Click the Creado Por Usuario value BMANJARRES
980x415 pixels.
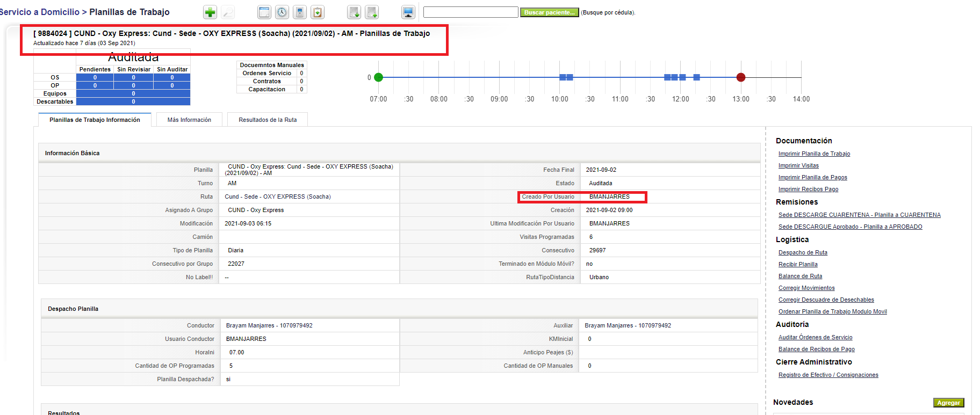tap(609, 196)
